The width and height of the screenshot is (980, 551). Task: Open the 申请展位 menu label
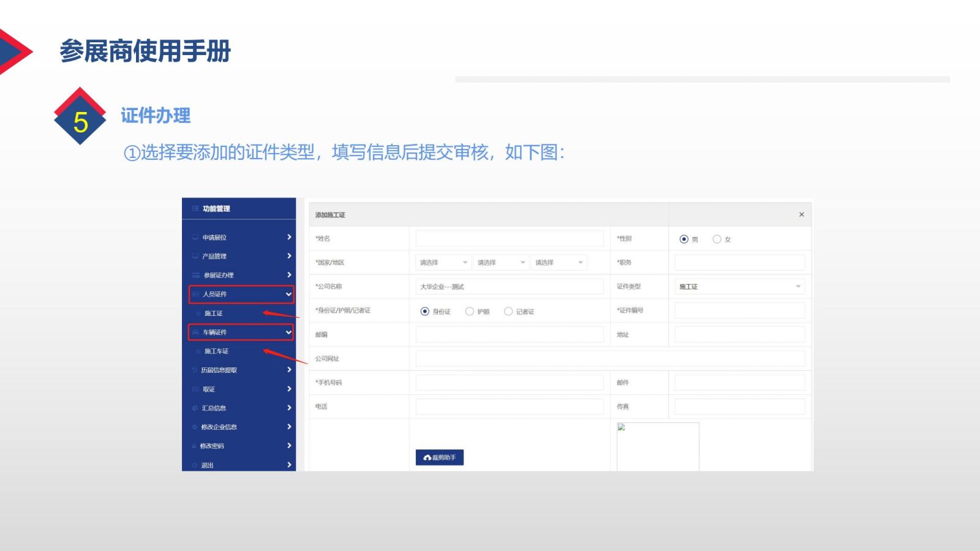(214, 238)
